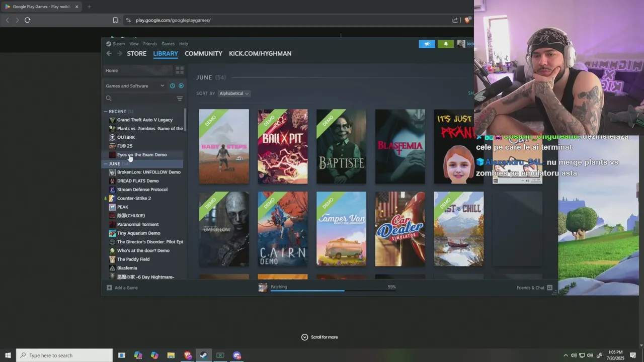The width and height of the screenshot is (644, 362).
Task: Open the Baptiste demo cover
Action: [x=341, y=146]
